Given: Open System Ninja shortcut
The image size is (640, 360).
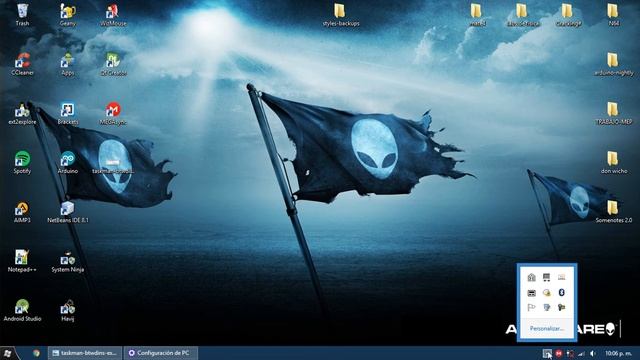Looking at the screenshot, I should click(68, 261).
